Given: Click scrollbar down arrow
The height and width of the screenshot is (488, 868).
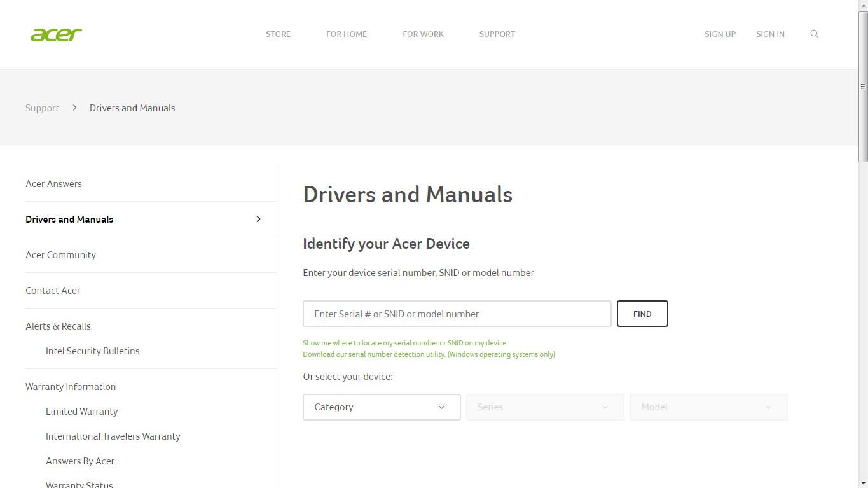Looking at the screenshot, I should pos(863,483).
